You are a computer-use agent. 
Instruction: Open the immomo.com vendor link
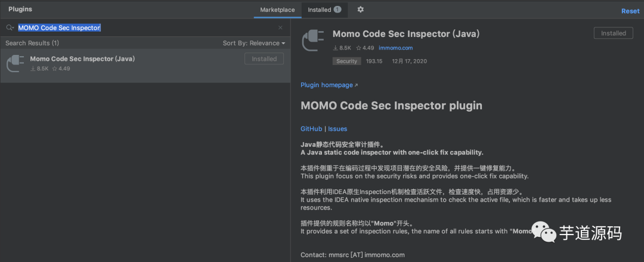pyautogui.click(x=395, y=48)
